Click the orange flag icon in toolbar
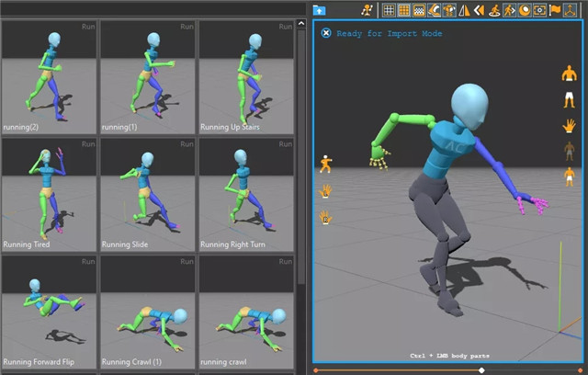This screenshot has width=588, height=375. 555,10
